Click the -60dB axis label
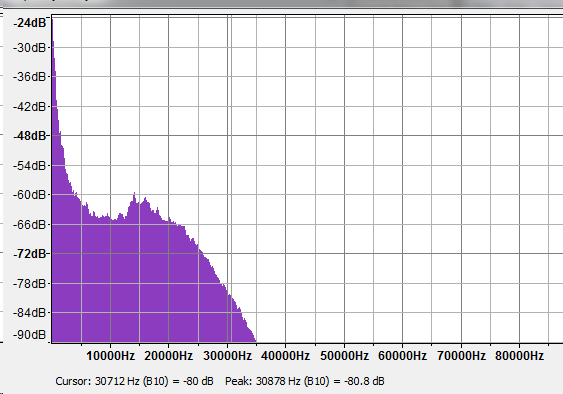The height and width of the screenshot is (394, 563). pyautogui.click(x=30, y=195)
